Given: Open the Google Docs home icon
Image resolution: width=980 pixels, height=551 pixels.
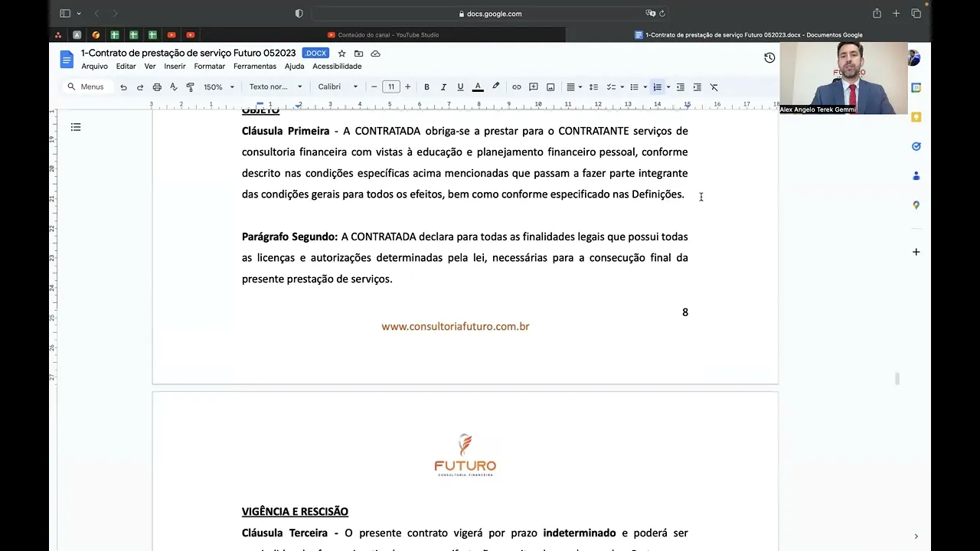Looking at the screenshot, I should click(67, 59).
